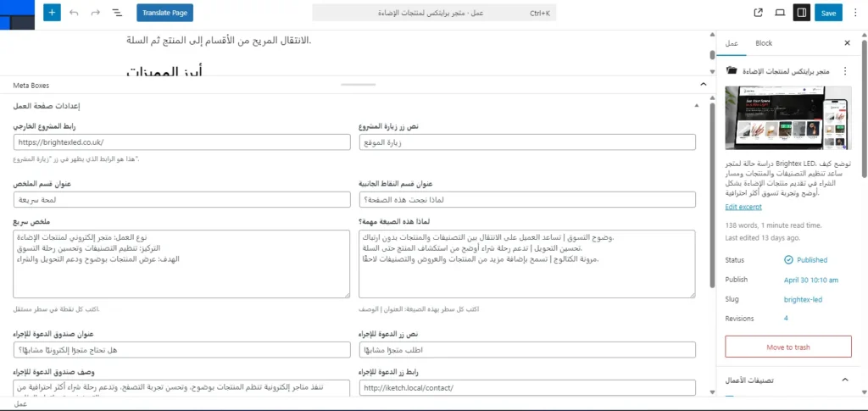The width and height of the screenshot is (868, 411).
Task: Collapse إعدادات صفحة العمل meta box
Action: (x=697, y=104)
